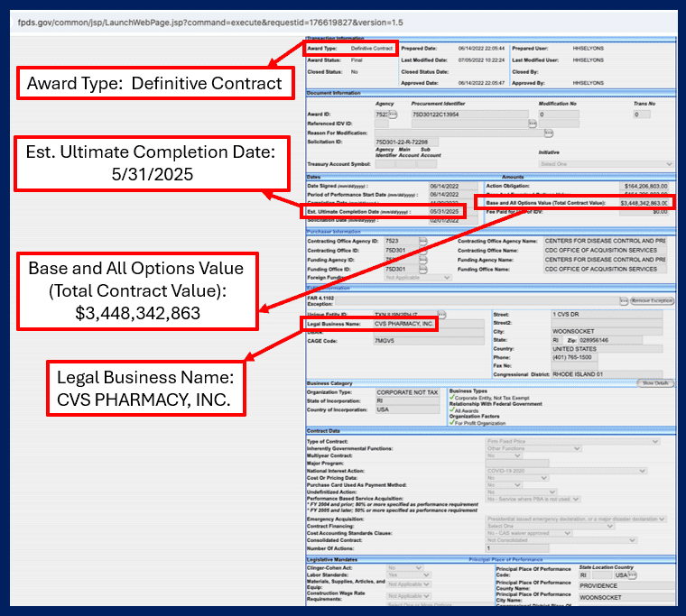Open the Emergency Acquisition dropdown
This screenshot has width=686, height=616.
(x=576, y=519)
